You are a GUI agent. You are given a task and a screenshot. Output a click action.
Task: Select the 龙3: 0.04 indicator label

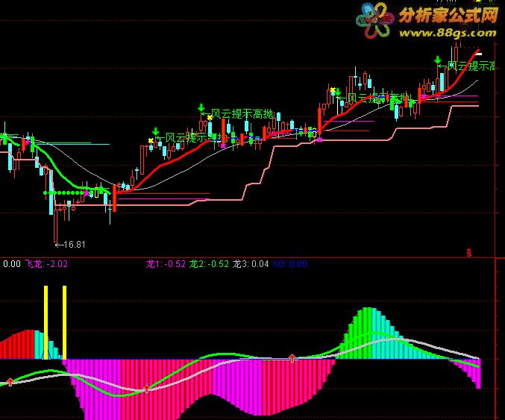(251, 264)
